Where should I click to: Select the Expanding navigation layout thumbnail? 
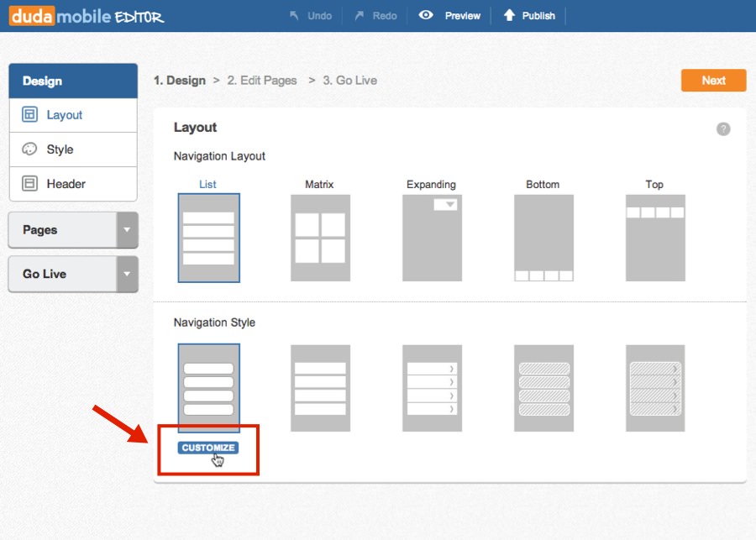(x=432, y=238)
